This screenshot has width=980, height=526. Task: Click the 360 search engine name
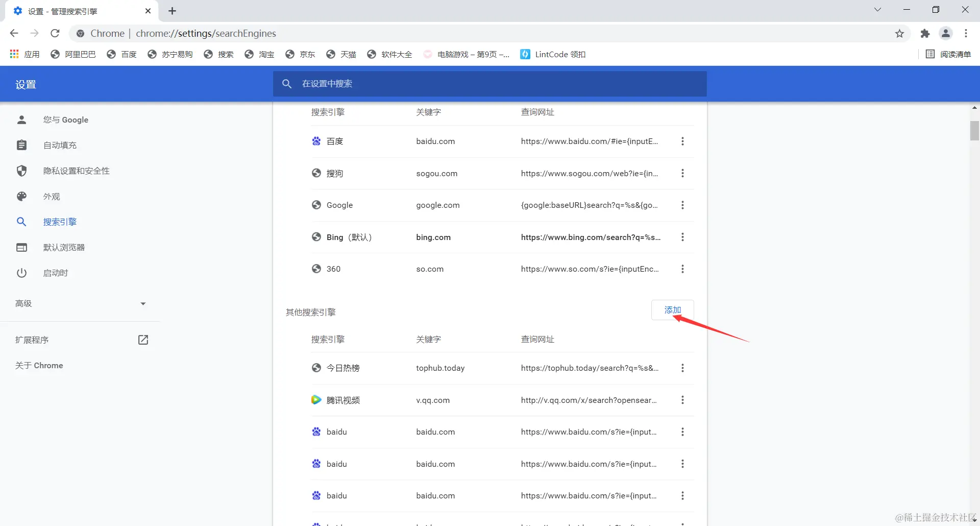(333, 269)
